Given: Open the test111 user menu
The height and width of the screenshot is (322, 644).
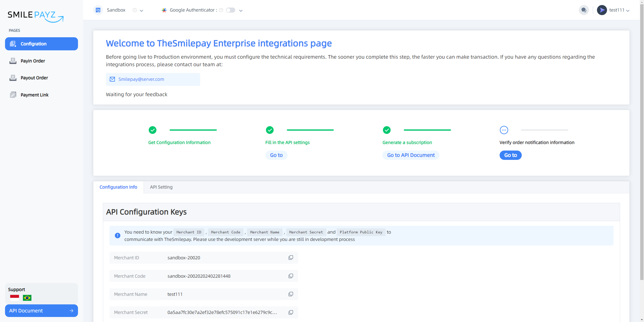Looking at the screenshot, I should pos(613,10).
